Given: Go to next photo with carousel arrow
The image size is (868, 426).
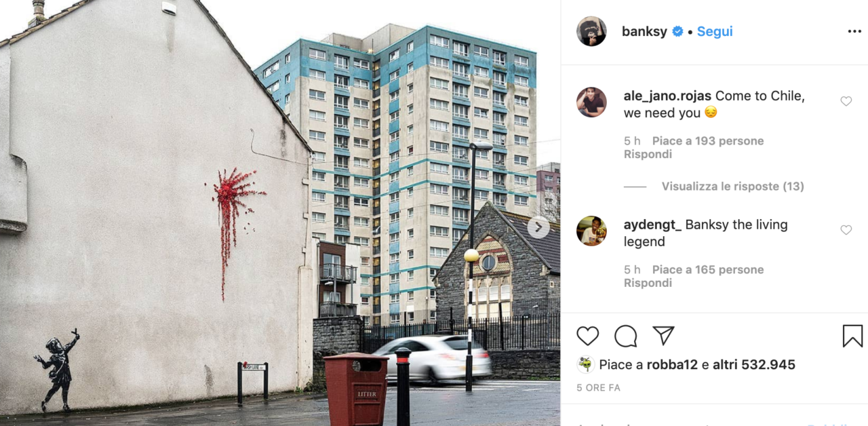Looking at the screenshot, I should pos(538,227).
